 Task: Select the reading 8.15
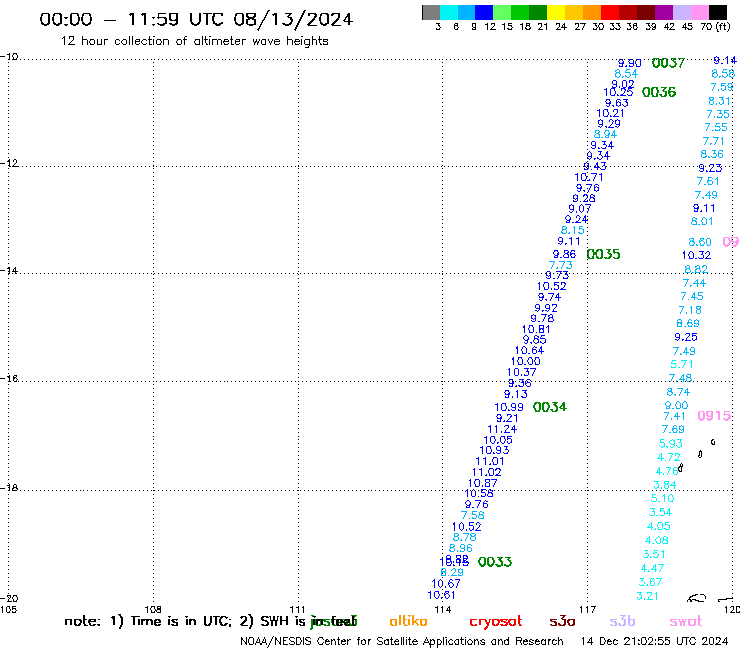(572, 230)
